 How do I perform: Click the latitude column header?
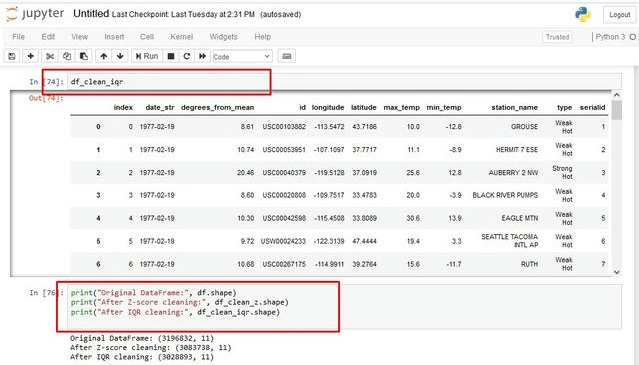364,108
